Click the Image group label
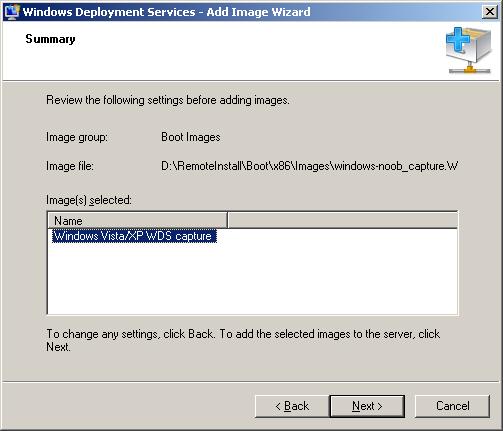This screenshot has width=503, height=431. [77, 137]
